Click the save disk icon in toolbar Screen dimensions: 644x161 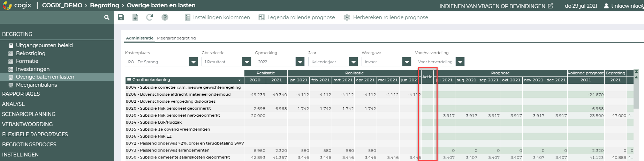coord(121,17)
